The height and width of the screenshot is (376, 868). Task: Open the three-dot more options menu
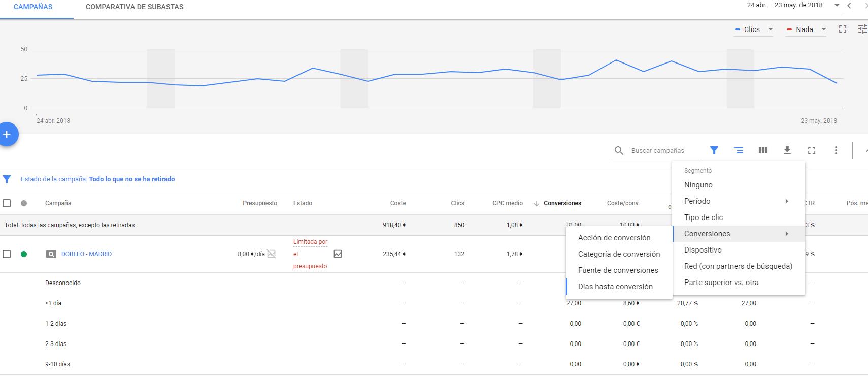[x=836, y=150]
